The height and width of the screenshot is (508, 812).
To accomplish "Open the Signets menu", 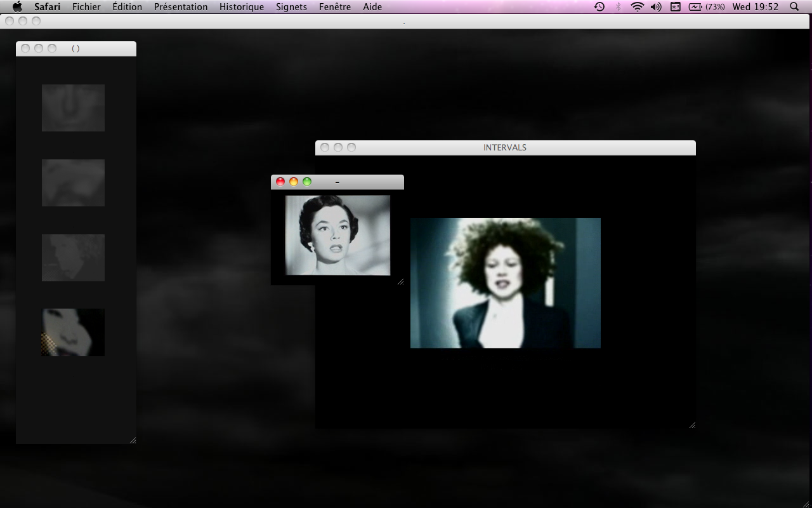I will 291,7.
